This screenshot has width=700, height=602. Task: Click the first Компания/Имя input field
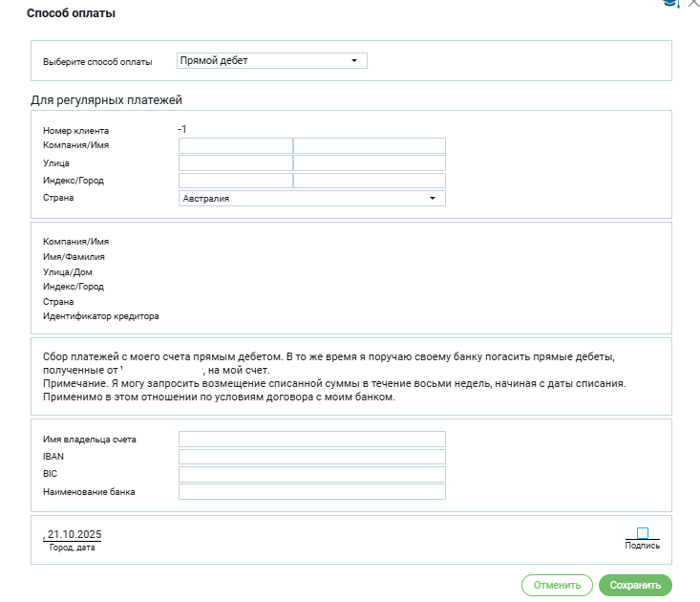tap(235, 146)
